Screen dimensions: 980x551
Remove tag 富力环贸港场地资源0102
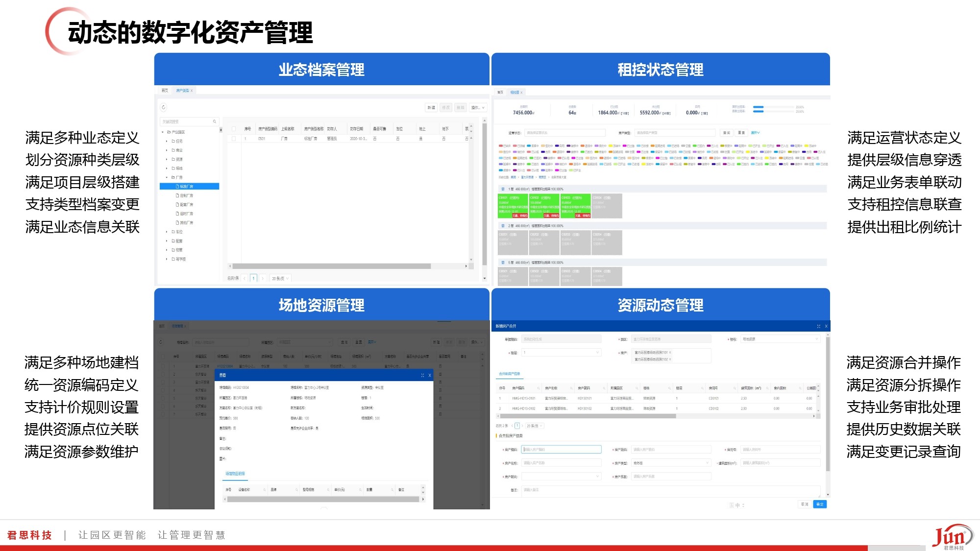pos(670,359)
